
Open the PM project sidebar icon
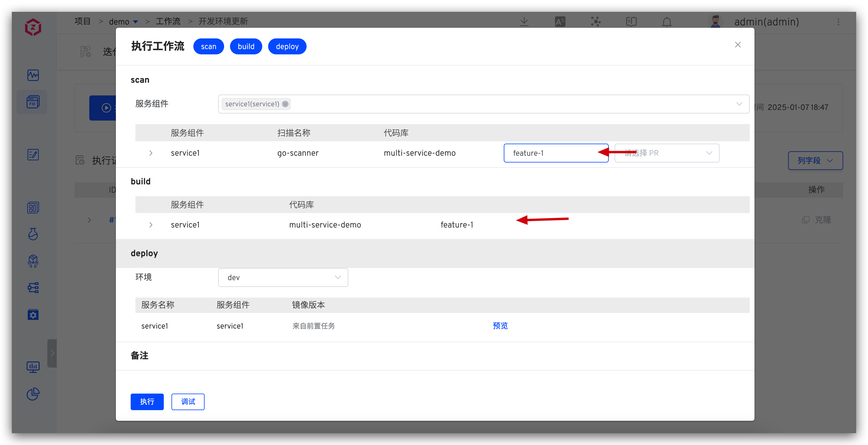point(33,102)
